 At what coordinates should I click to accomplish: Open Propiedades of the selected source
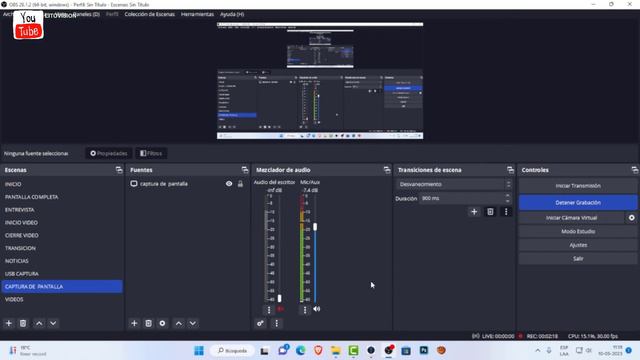109,153
